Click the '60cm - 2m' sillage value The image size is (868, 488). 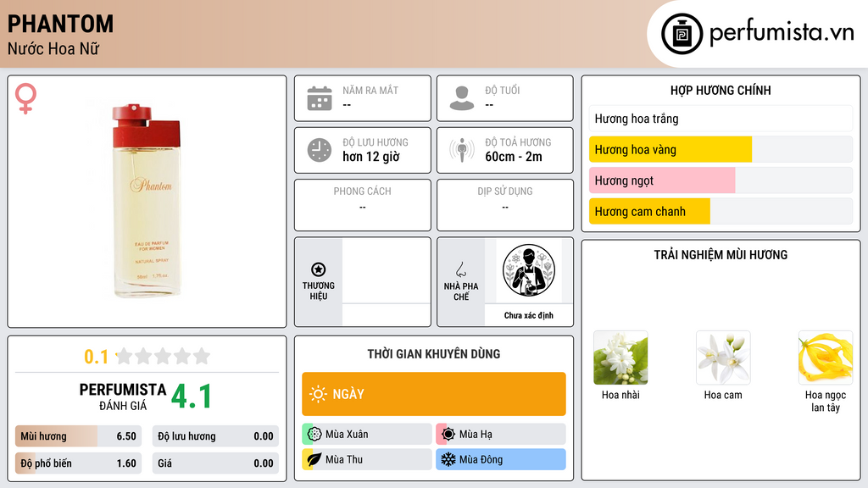[514, 157]
